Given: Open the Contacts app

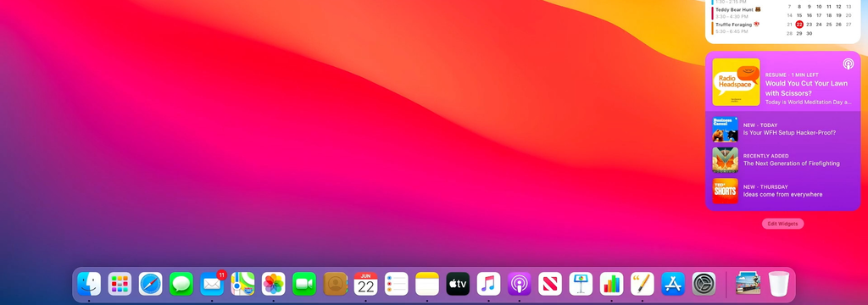Looking at the screenshot, I should pyautogui.click(x=335, y=284).
